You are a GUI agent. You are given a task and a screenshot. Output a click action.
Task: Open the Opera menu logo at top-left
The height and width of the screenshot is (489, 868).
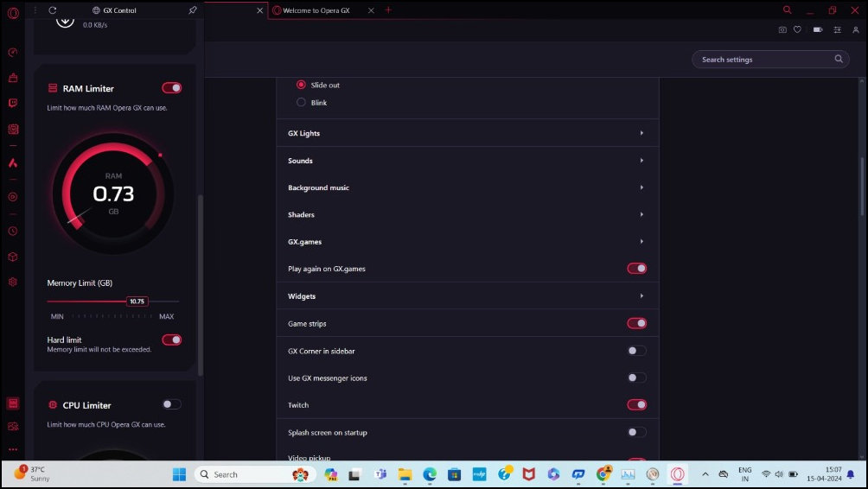(x=13, y=12)
